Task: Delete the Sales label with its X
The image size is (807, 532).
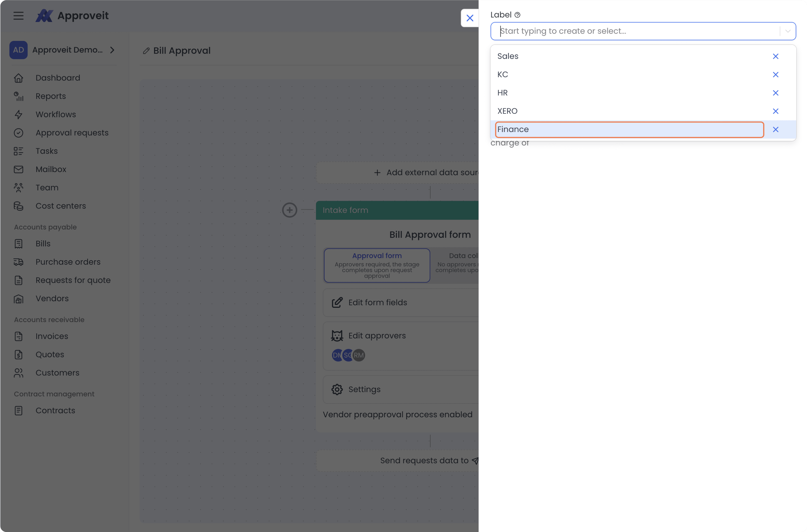Action: (776, 56)
